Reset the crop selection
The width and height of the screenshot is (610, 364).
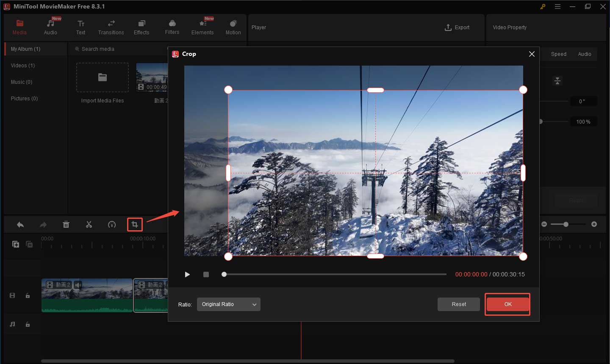point(458,304)
